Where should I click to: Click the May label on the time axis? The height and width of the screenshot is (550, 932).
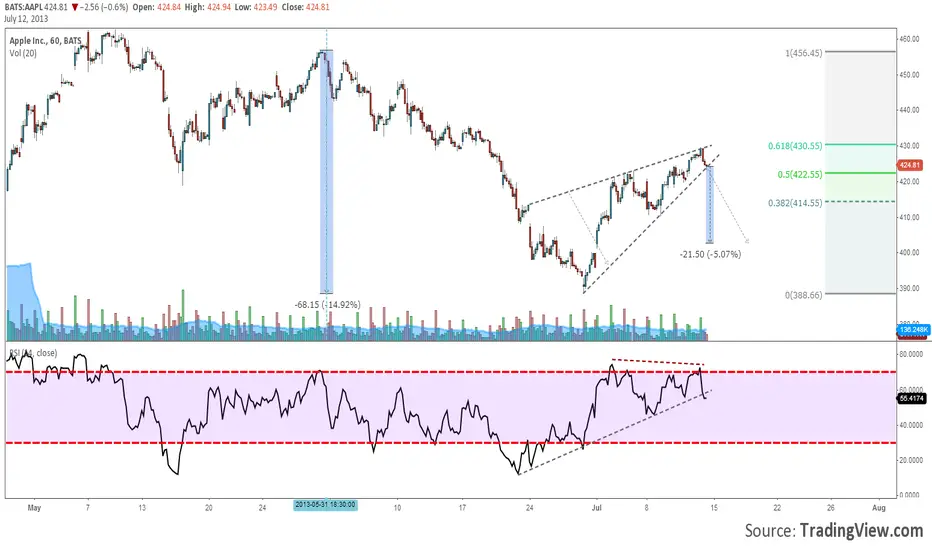34,508
